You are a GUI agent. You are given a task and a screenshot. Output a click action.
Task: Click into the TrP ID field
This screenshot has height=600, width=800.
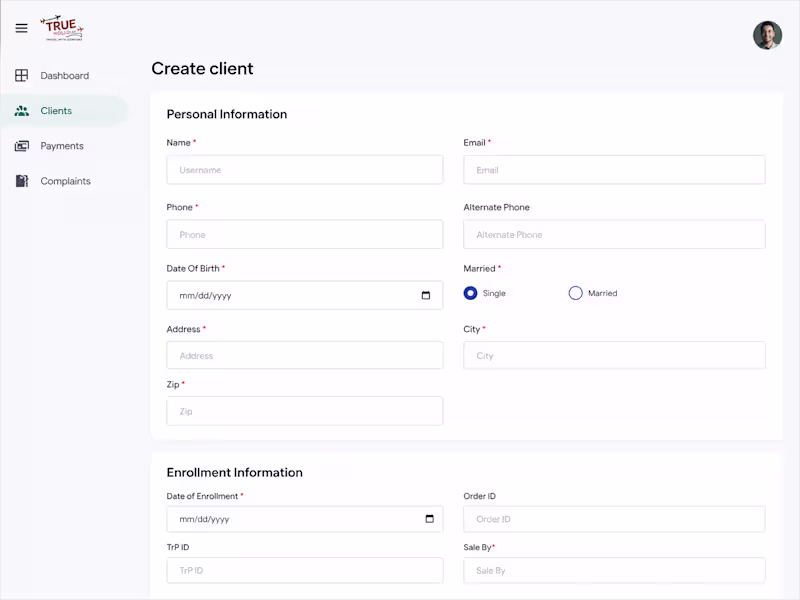click(x=305, y=570)
